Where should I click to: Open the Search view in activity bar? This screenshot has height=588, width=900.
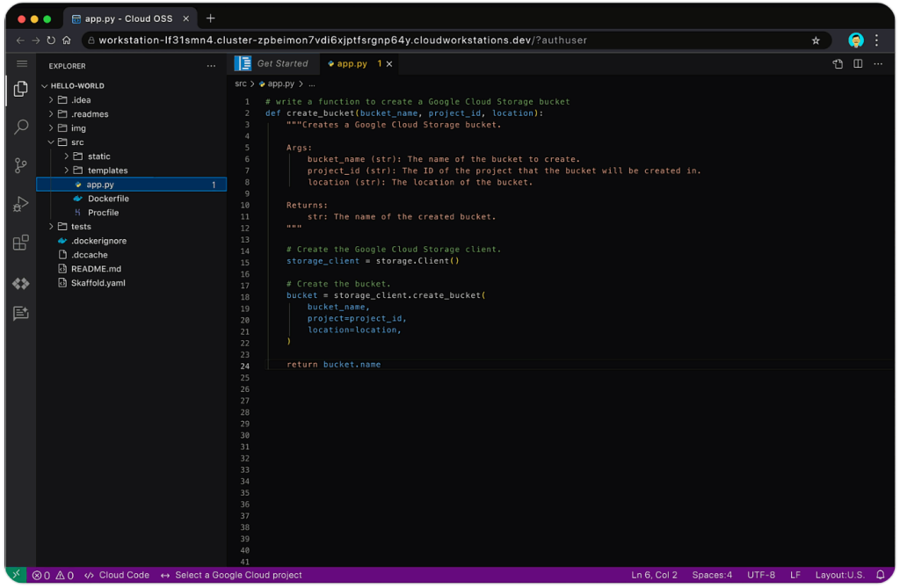[21, 127]
